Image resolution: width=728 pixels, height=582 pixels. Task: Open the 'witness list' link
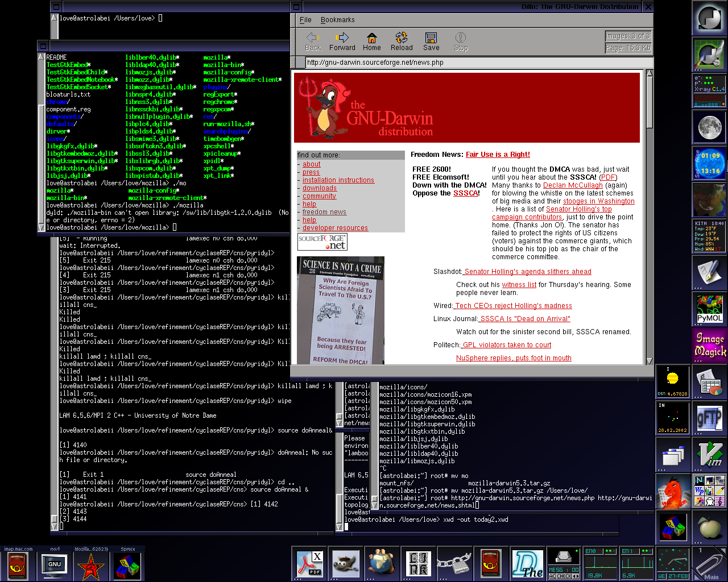pos(519,285)
